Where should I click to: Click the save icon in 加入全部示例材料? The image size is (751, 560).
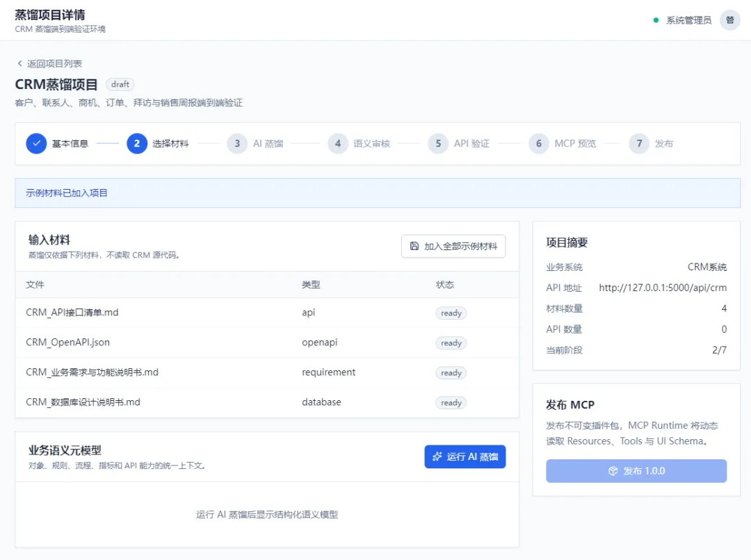414,246
